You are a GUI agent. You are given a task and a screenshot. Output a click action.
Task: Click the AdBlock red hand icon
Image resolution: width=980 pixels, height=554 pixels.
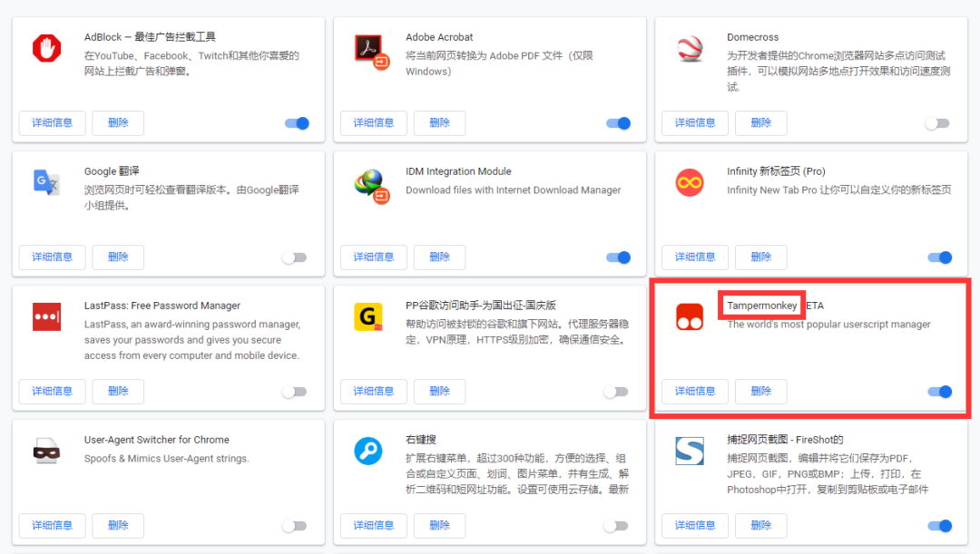[47, 48]
